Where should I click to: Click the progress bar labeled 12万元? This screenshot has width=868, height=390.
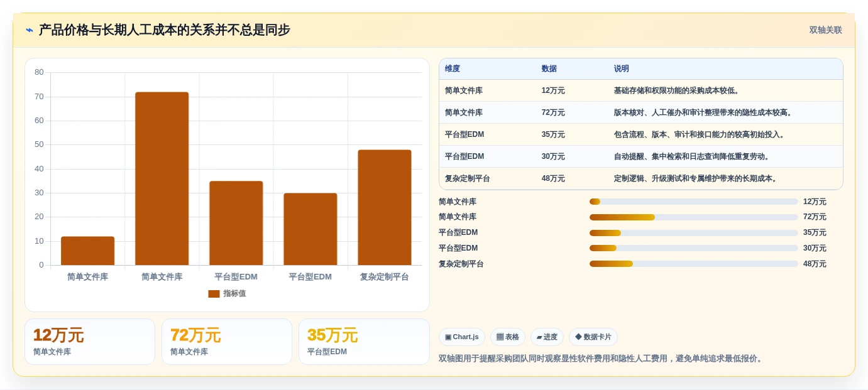click(x=694, y=202)
